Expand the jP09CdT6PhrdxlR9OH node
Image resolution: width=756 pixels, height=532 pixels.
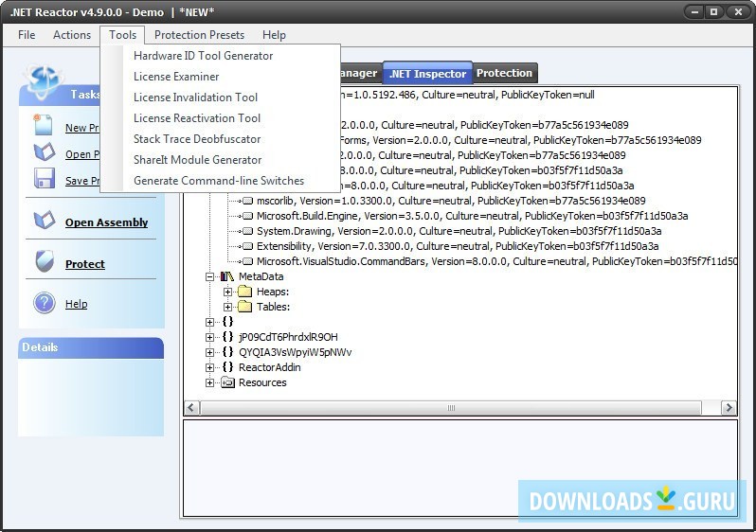(x=209, y=337)
